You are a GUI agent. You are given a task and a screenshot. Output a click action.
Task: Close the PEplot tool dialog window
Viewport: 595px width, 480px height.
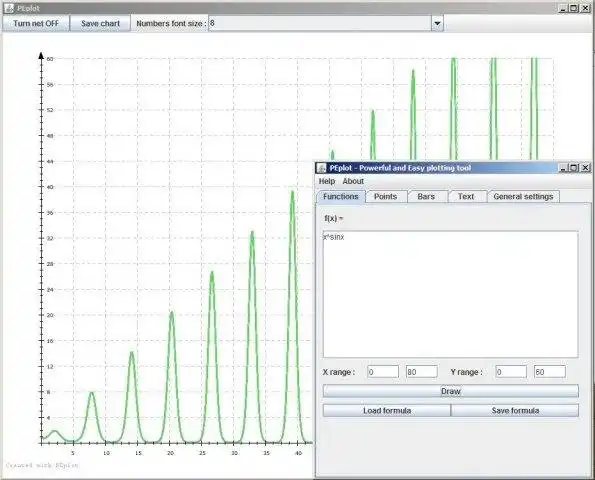click(586, 168)
